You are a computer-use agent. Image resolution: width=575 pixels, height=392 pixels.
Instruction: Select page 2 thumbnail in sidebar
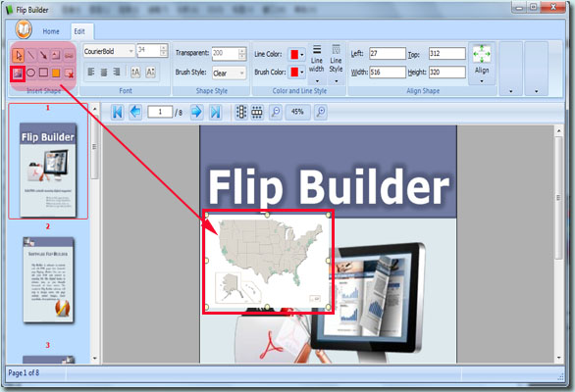pos(48,280)
